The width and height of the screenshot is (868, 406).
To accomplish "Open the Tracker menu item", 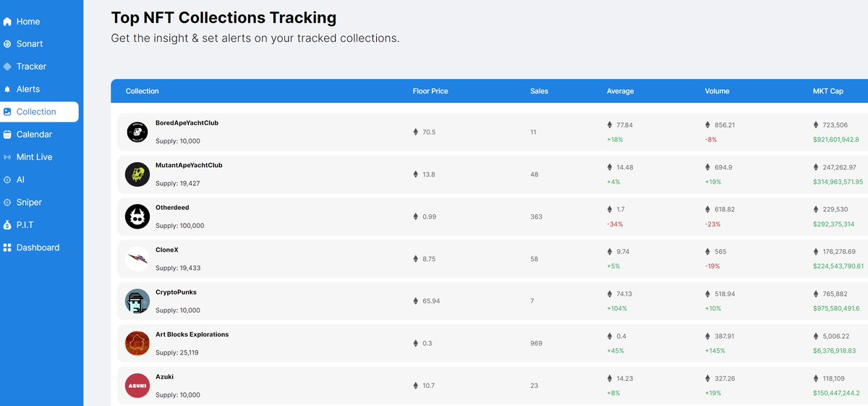I will point(31,67).
